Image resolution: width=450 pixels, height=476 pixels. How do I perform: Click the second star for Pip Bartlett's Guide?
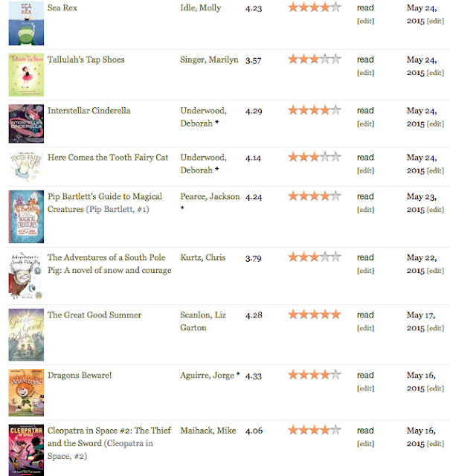pos(304,196)
